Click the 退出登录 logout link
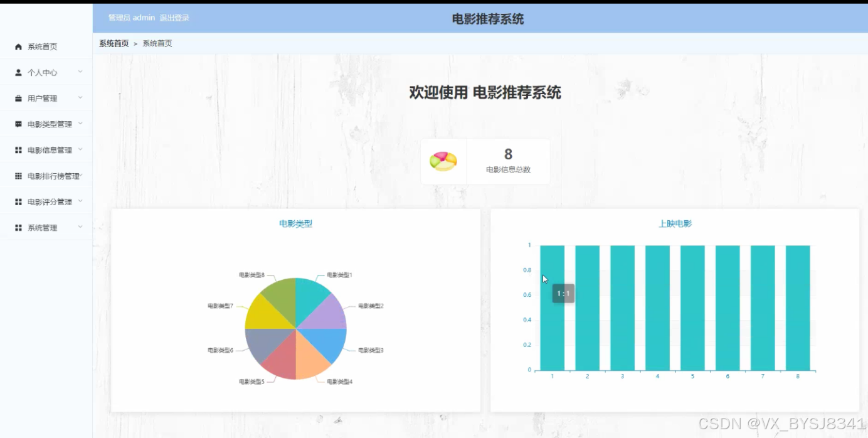Viewport: 868px width, 438px height. click(x=174, y=18)
